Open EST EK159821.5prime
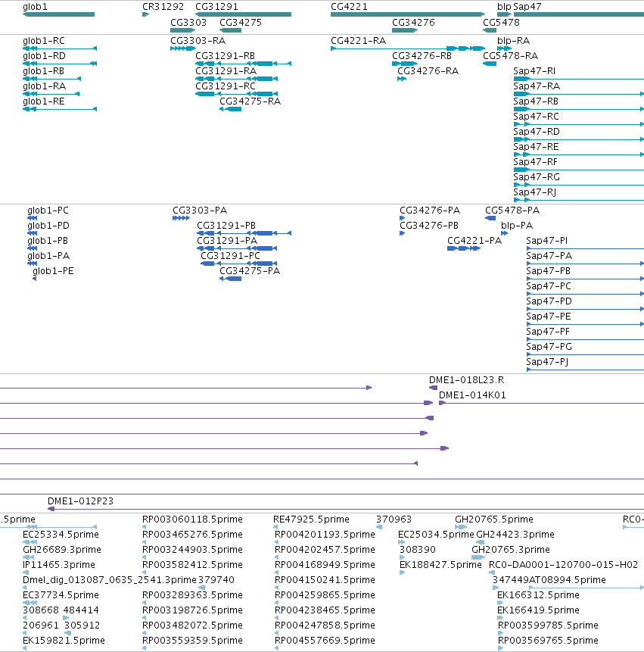 coord(64,641)
